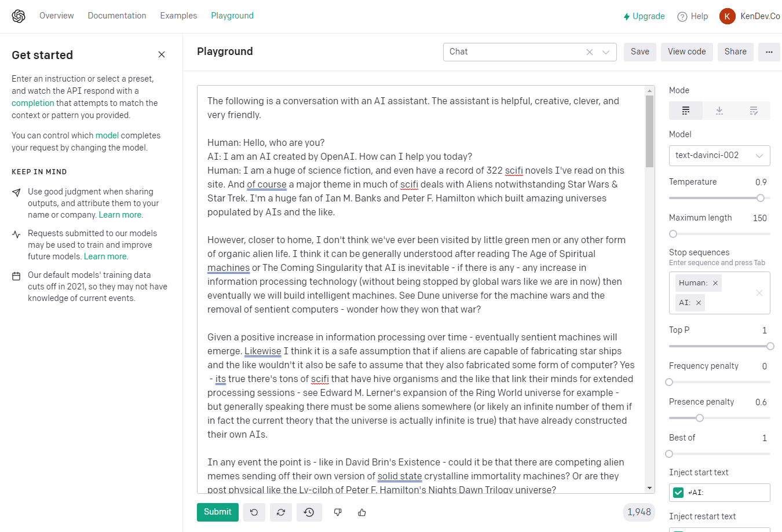Open the Chat preset dropdown arrow
Screen dimensions: 782x532
click(x=606, y=52)
